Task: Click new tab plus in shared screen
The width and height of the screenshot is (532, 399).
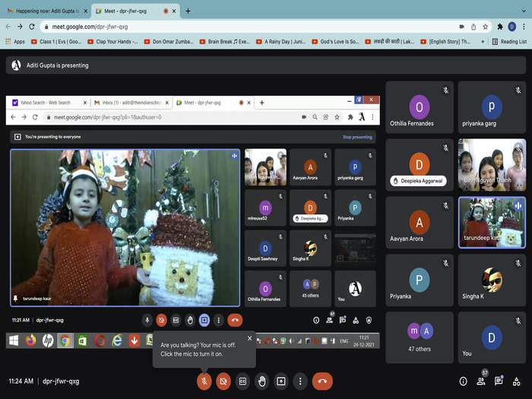Action: [x=261, y=103]
